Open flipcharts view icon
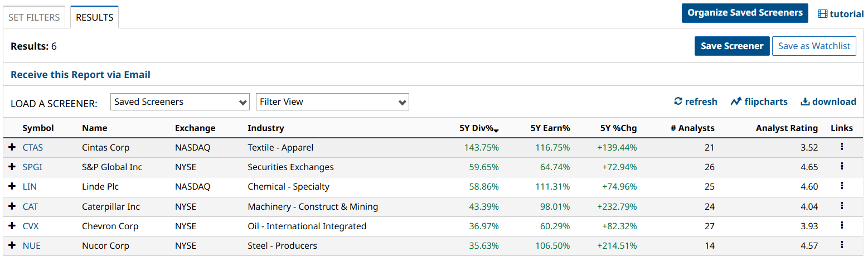This screenshot has height=261, width=868. coord(736,101)
